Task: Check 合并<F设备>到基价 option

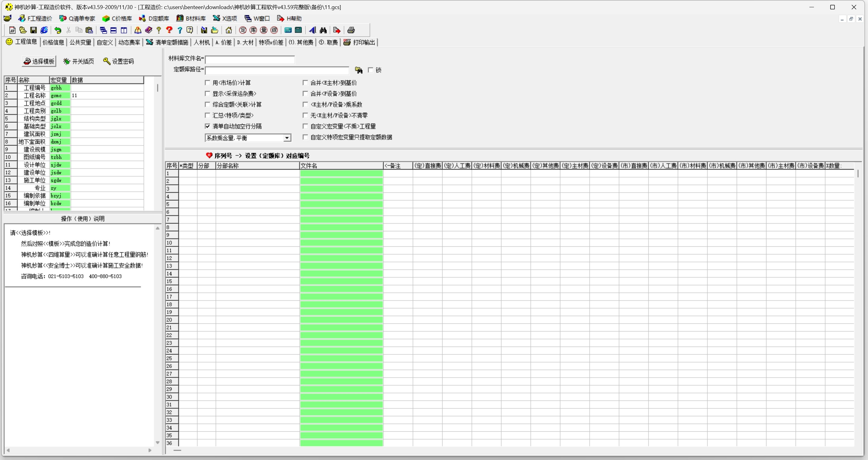Action: [x=305, y=93]
